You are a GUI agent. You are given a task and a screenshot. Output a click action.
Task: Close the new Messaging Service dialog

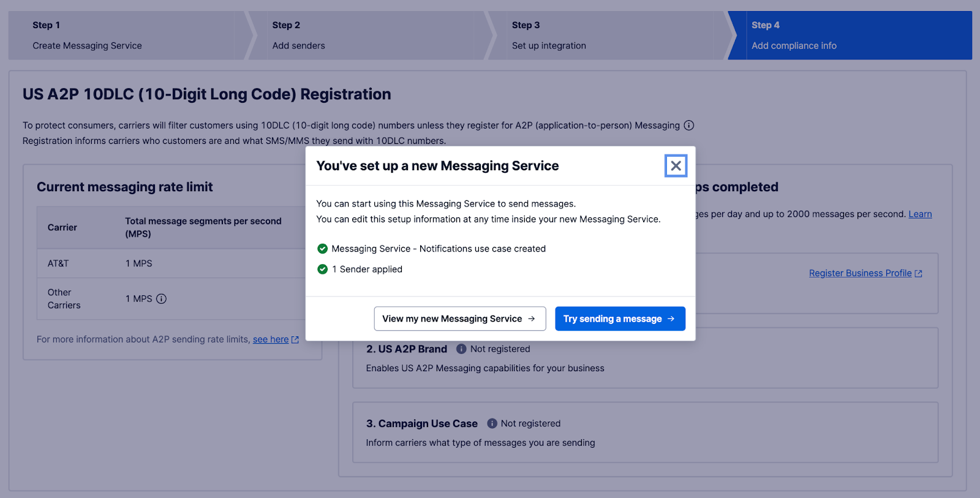click(x=676, y=165)
